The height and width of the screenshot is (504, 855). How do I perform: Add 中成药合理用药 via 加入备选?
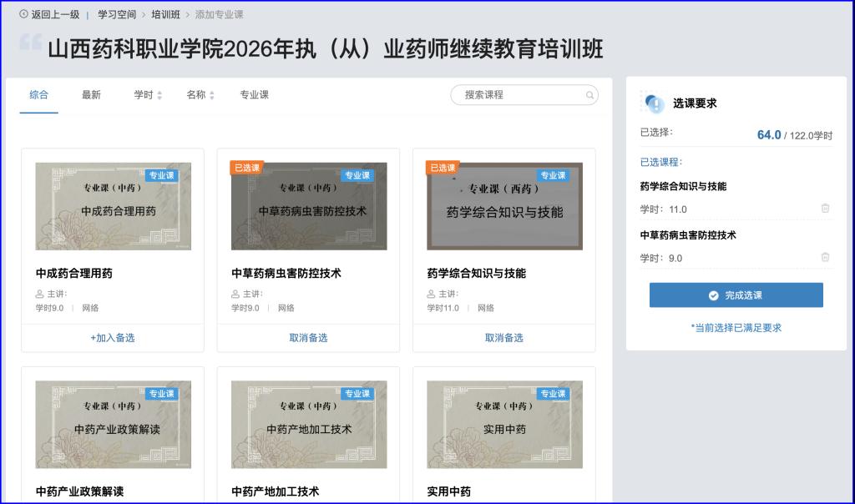pyautogui.click(x=113, y=338)
